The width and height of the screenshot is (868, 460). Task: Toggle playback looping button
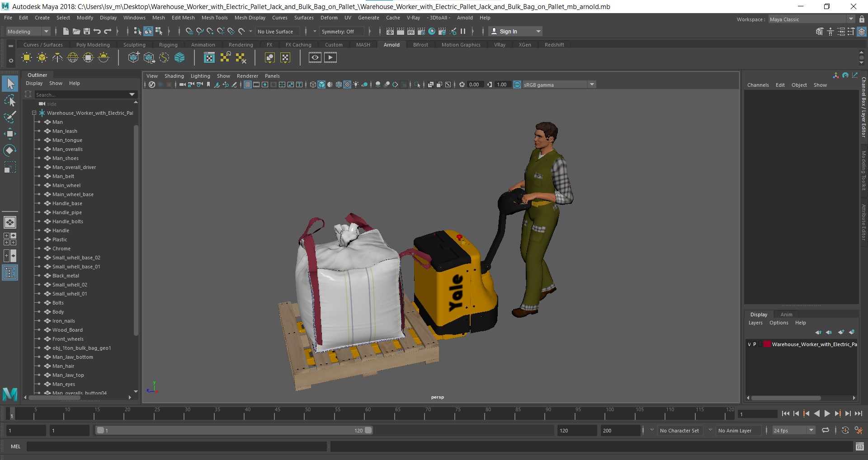(825, 431)
